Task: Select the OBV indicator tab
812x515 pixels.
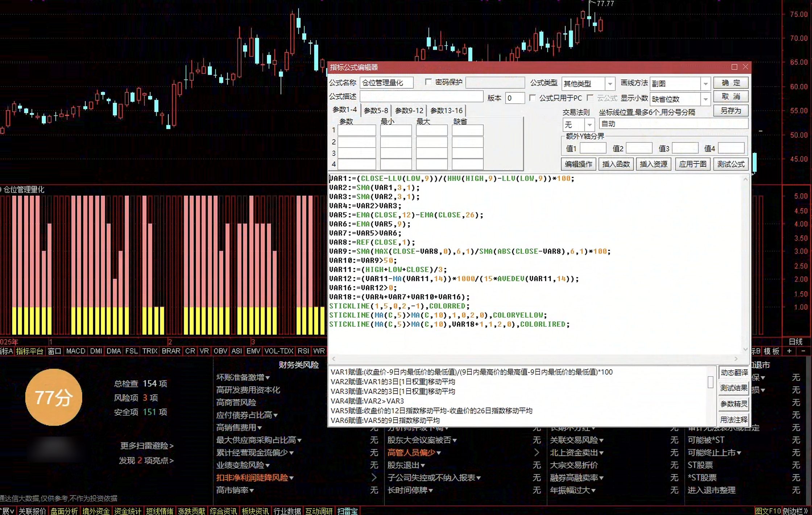Action: [x=220, y=351]
